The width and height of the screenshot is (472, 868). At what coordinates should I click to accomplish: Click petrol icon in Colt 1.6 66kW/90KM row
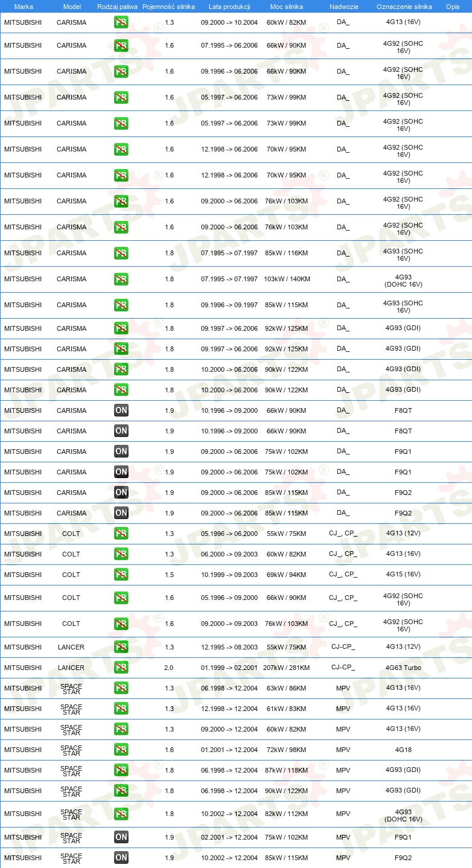pos(121,598)
